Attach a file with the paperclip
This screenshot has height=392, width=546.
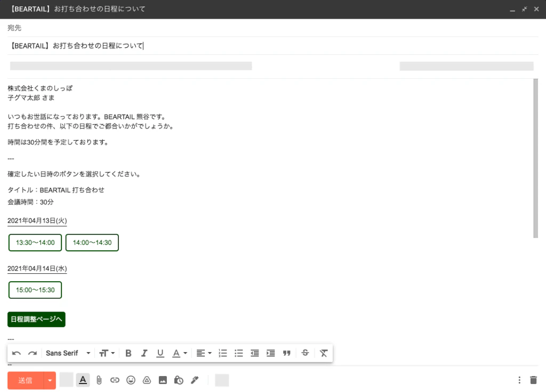(99, 380)
